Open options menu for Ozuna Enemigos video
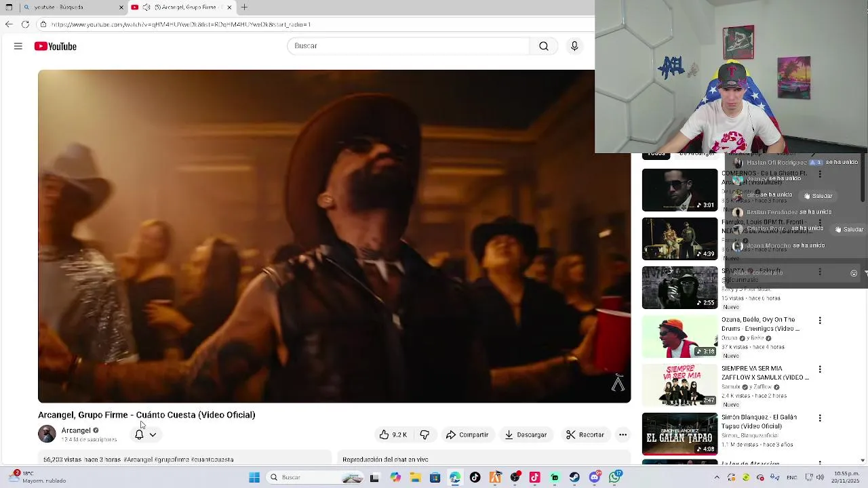868x488 pixels. tap(820, 321)
